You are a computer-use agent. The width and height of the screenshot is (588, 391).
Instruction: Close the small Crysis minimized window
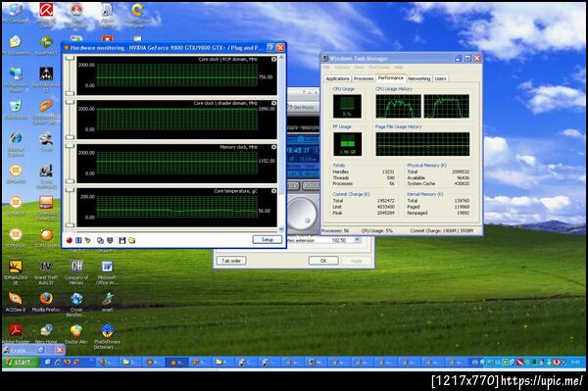coord(59,350)
